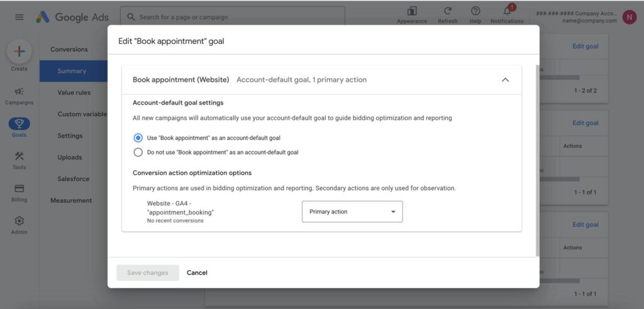Click the account avatar N

[629, 17]
